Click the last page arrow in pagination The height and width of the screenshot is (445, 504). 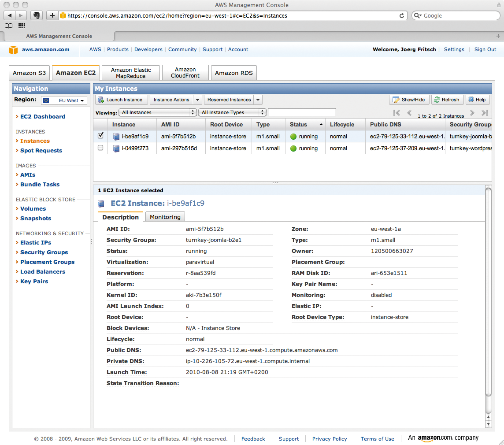(485, 113)
